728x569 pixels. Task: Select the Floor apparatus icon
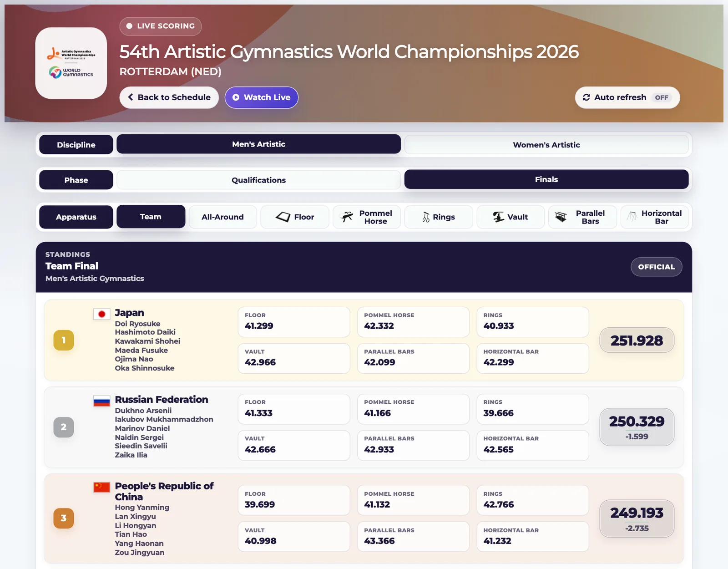(x=283, y=217)
